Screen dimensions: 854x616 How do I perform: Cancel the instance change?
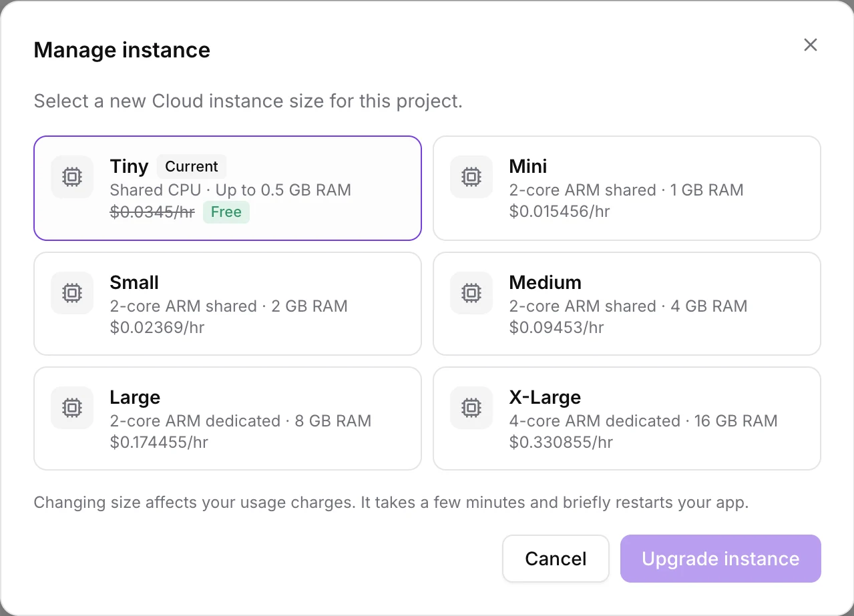(x=556, y=559)
